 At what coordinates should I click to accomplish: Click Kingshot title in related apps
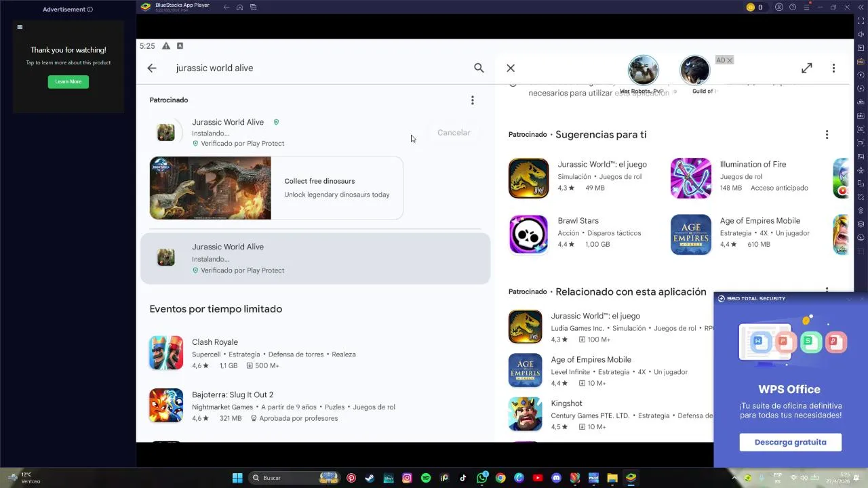(x=567, y=403)
